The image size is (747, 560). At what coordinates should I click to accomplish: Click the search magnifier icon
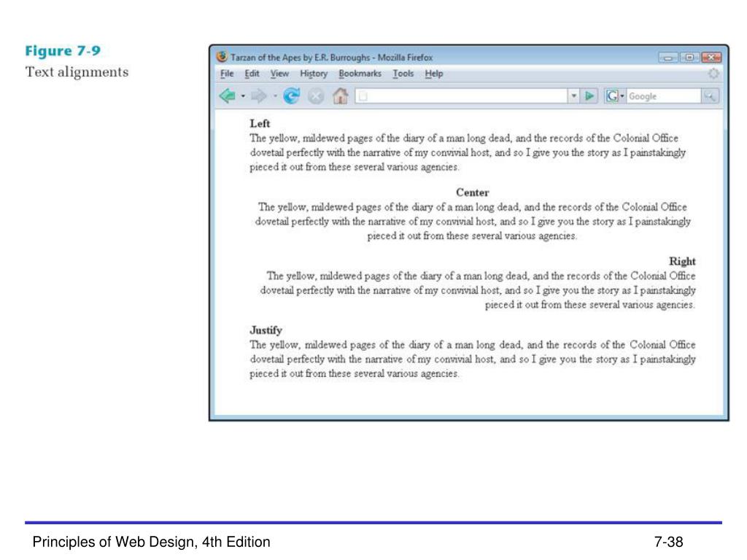[709, 96]
